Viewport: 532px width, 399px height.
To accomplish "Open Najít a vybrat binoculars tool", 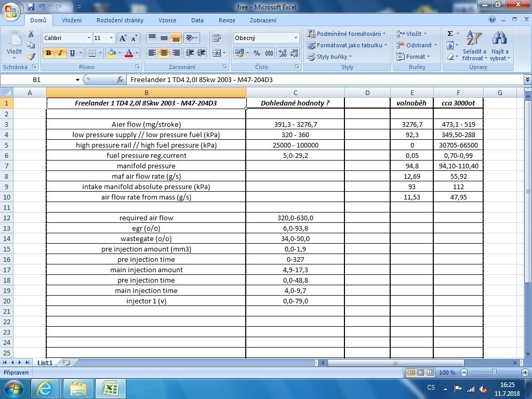I will [x=500, y=46].
